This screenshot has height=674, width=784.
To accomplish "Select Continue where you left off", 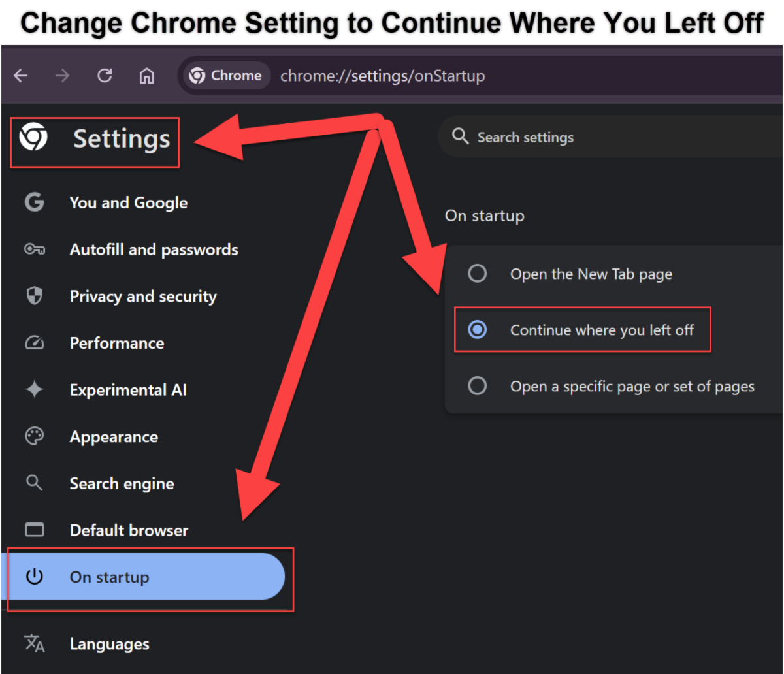I will (478, 330).
